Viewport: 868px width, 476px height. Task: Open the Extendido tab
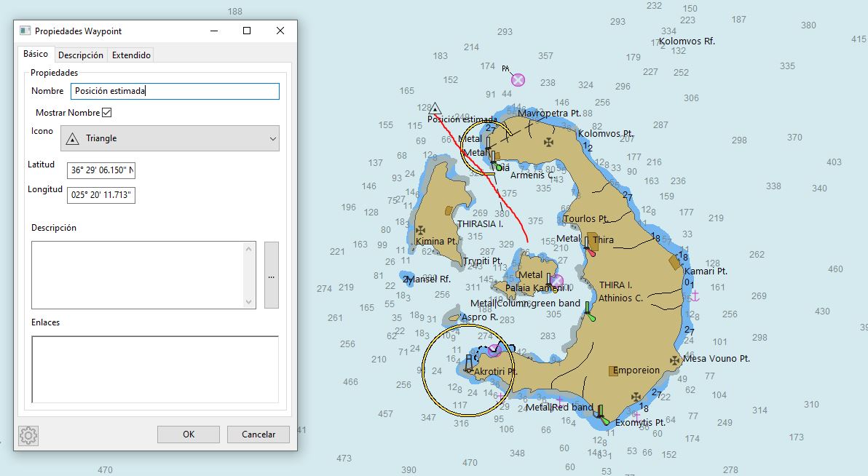coord(131,55)
